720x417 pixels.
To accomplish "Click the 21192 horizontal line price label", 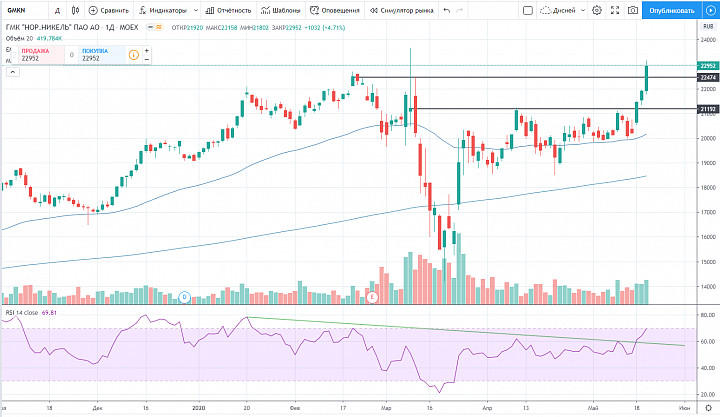I will tap(707, 109).
